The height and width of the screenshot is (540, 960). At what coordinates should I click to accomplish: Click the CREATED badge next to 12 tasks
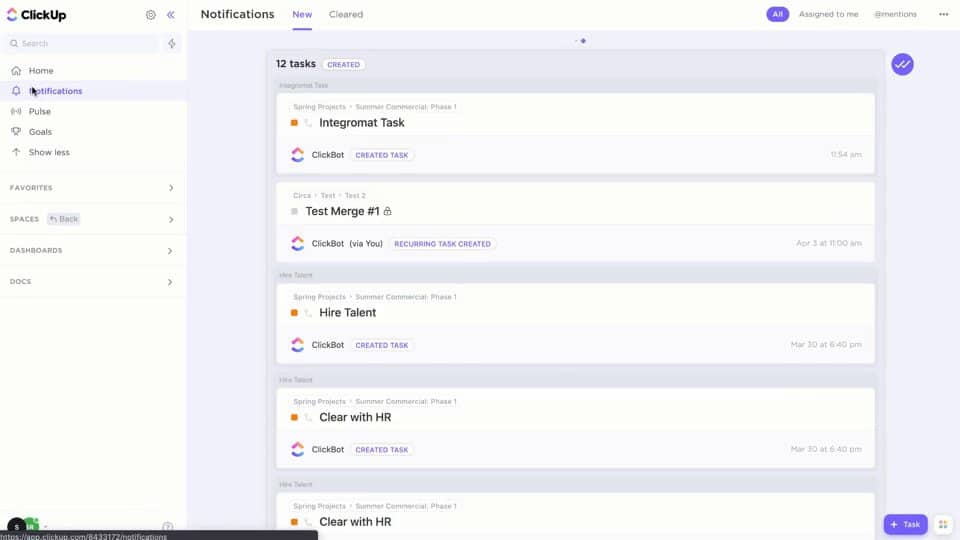point(343,64)
